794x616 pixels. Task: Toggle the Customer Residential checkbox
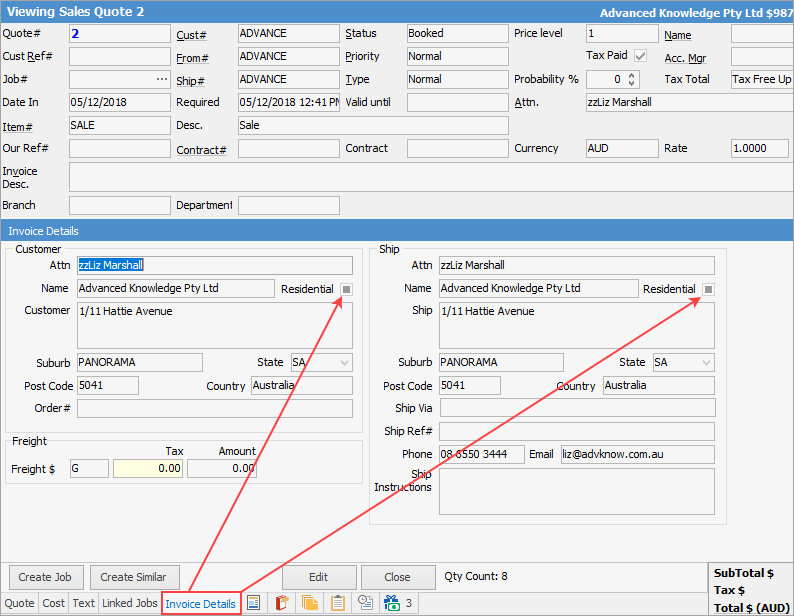(346, 289)
